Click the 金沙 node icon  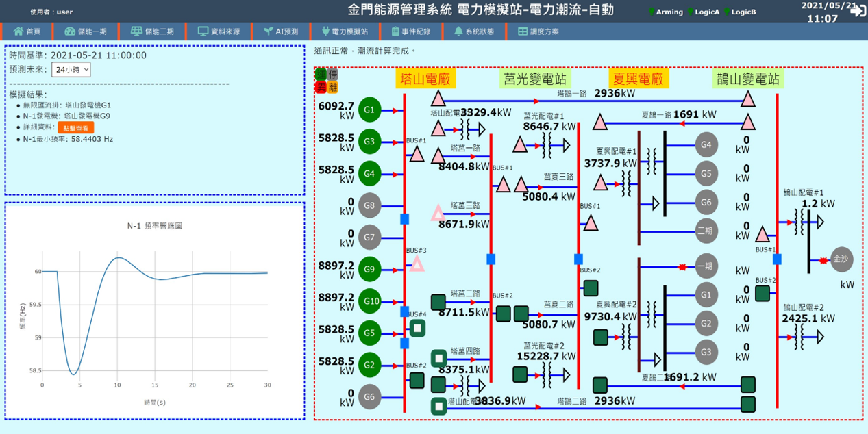point(840,259)
